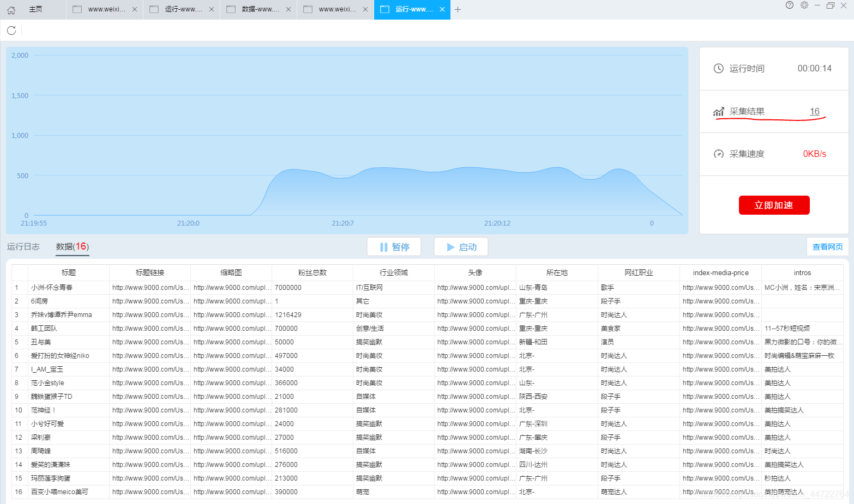854x504 pixels.
Task: Switch to the first www.weixi... tab
Action: [x=105, y=9]
